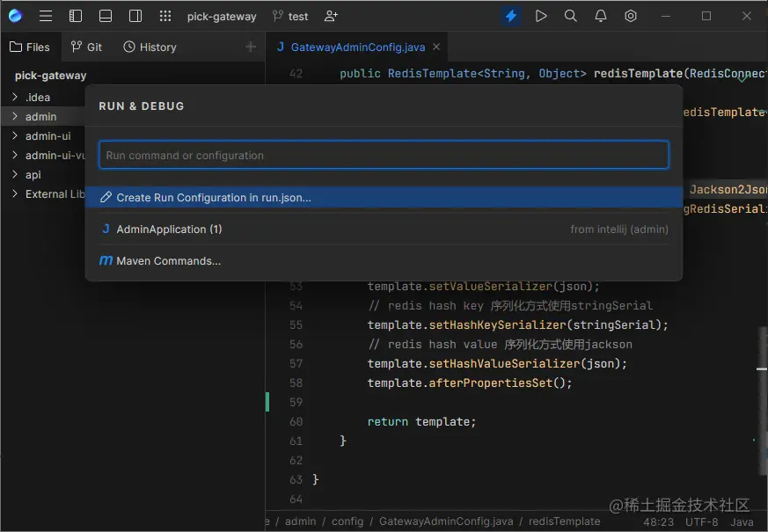The image size is (768, 532).
Task: Click the return template; code line
Action: 421,421
